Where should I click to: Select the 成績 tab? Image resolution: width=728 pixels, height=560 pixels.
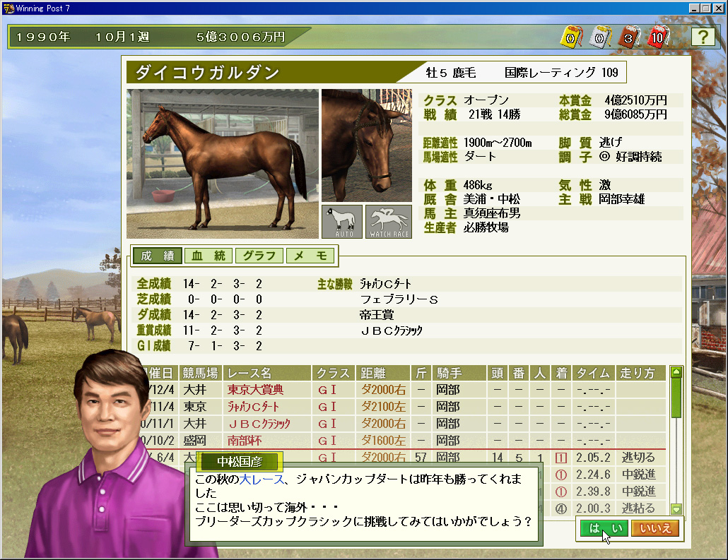[157, 256]
